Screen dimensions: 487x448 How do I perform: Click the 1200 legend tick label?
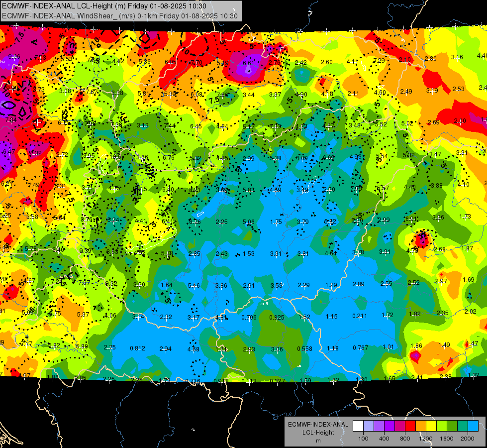425,439
